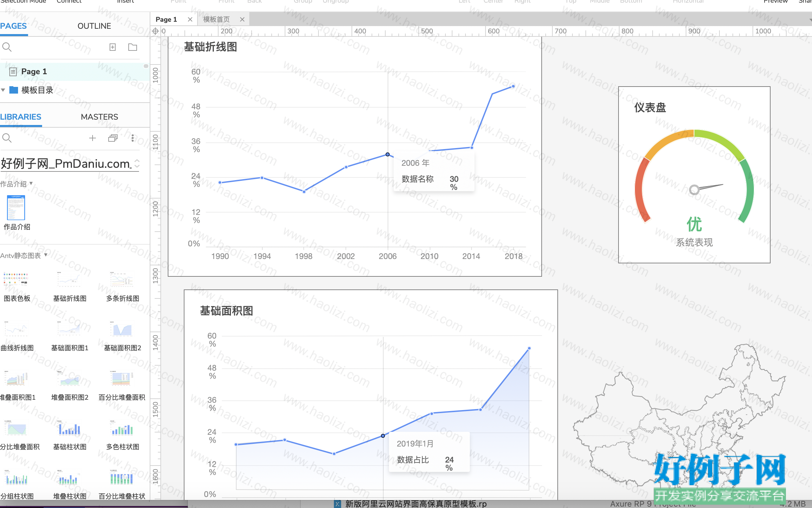The height and width of the screenshot is (508, 812).
Task: Add a new folder in Pages panel
Action: pos(133,47)
